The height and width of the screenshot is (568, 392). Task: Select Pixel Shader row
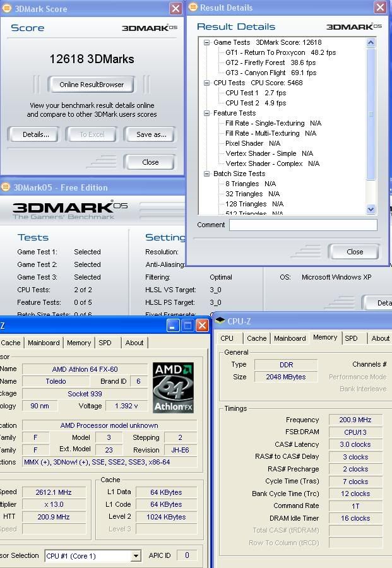(x=252, y=144)
